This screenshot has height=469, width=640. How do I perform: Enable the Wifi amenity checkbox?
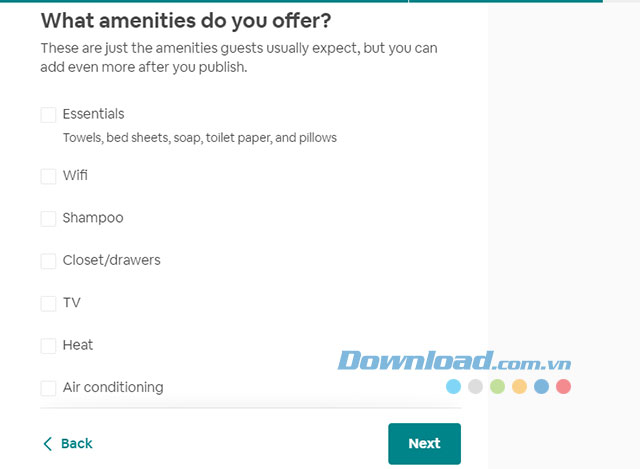pos(48,176)
